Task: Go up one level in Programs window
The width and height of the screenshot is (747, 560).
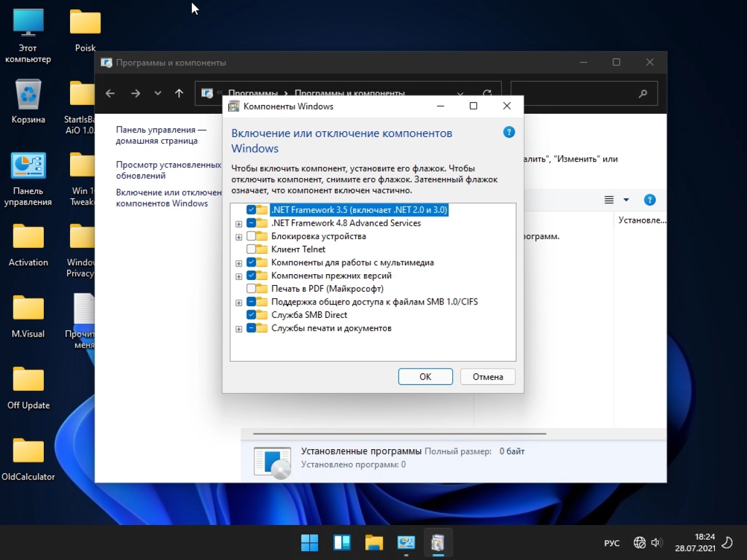Action: (x=179, y=93)
